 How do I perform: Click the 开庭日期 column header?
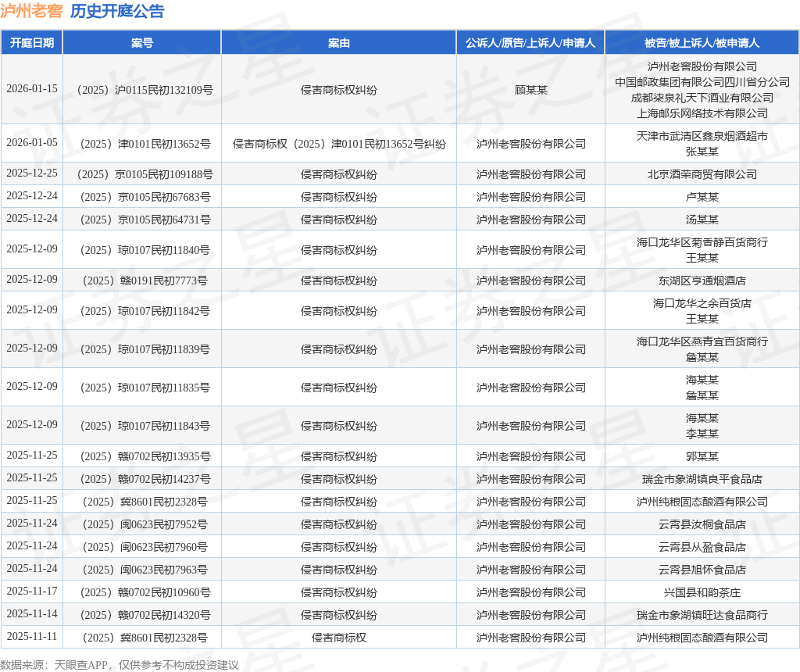(x=31, y=43)
